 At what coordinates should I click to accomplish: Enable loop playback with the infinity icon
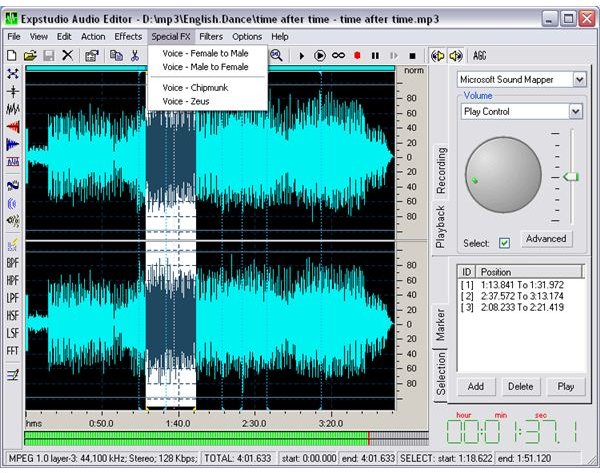(x=338, y=56)
